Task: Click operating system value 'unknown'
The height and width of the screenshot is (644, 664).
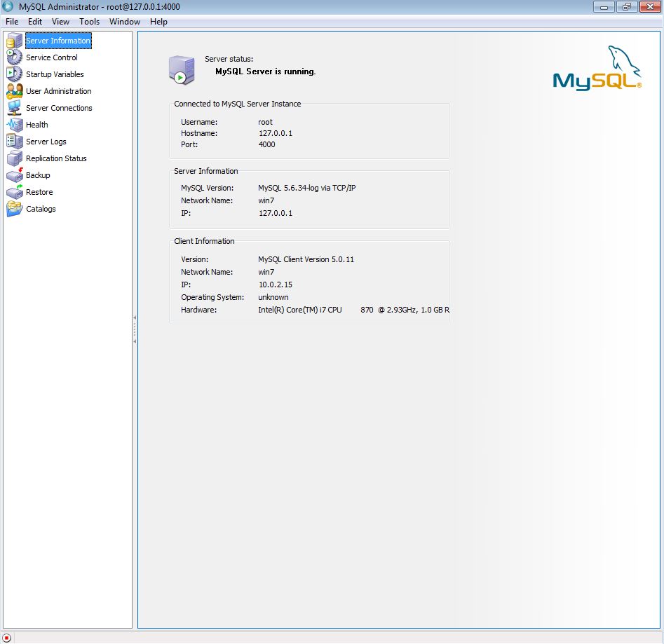Action: pyautogui.click(x=273, y=297)
